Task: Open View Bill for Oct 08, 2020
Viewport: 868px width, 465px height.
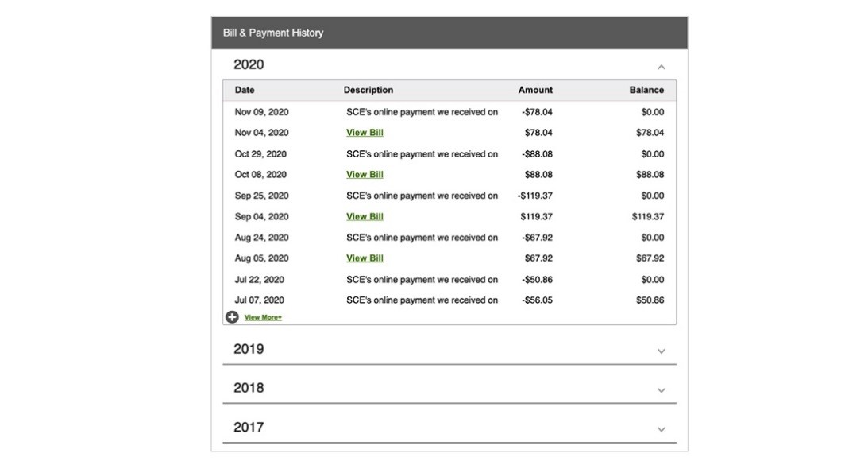Action: [365, 175]
